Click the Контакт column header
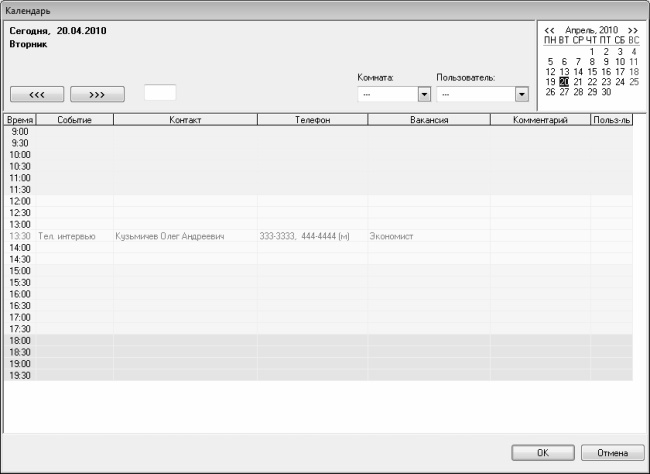 click(x=185, y=120)
